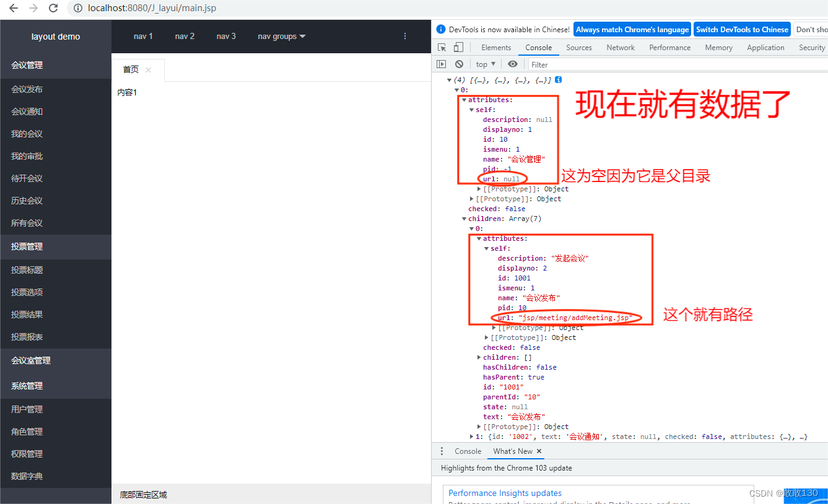Open 用户管理 in sidebar

(56, 409)
